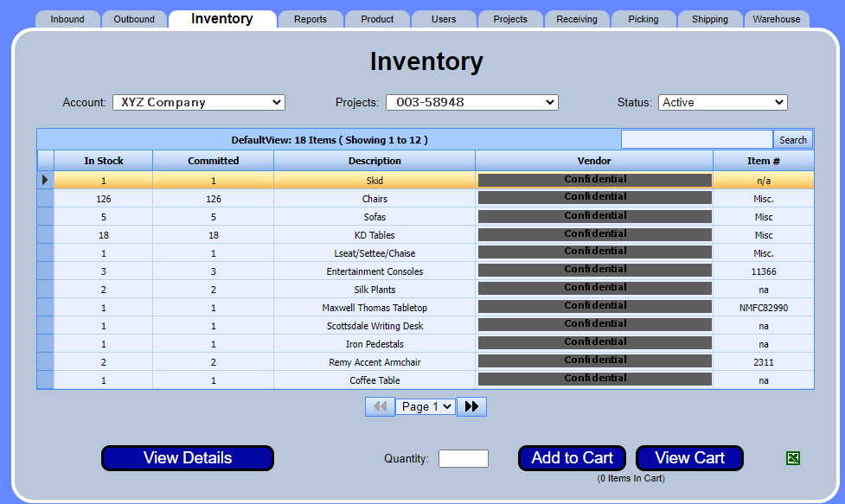The image size is (845, 504).
Task: Click the Add to Cart button
Action: (x=572, y=457)
